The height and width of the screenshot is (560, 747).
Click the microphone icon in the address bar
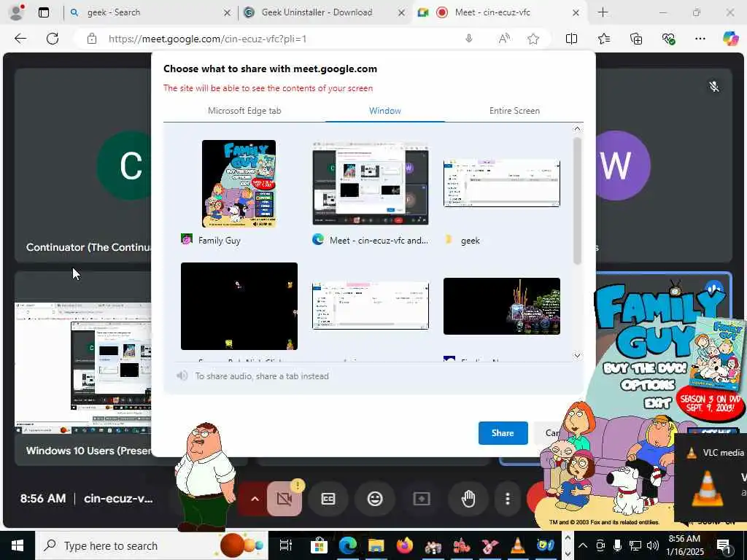point(469,39)
